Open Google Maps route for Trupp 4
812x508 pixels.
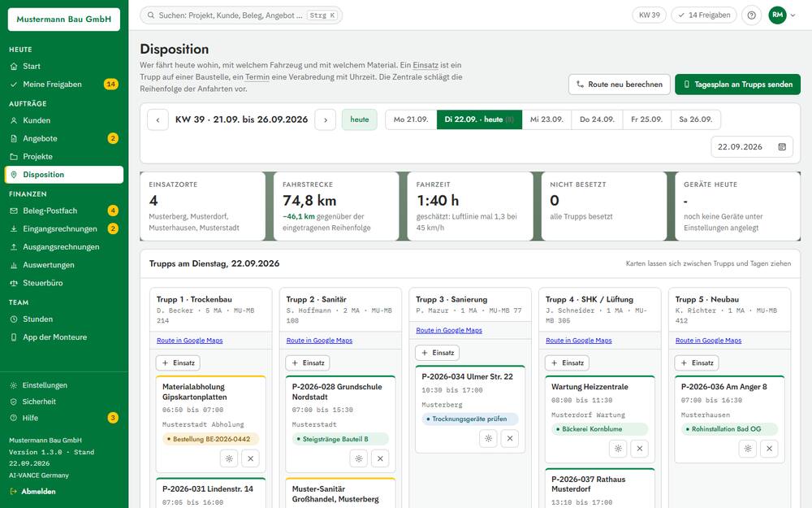tap(579, 341)
